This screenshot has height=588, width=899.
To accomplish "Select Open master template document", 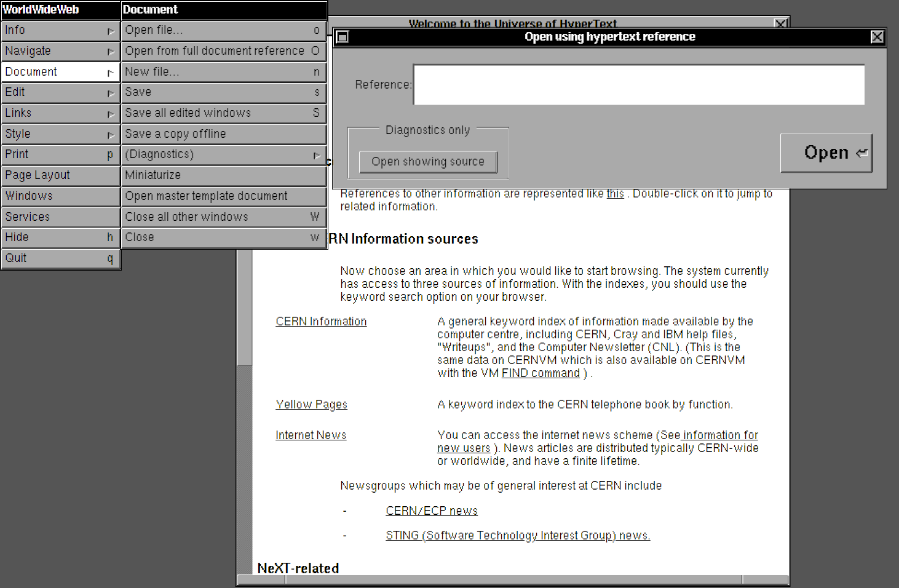I will [x=224, y=196].
